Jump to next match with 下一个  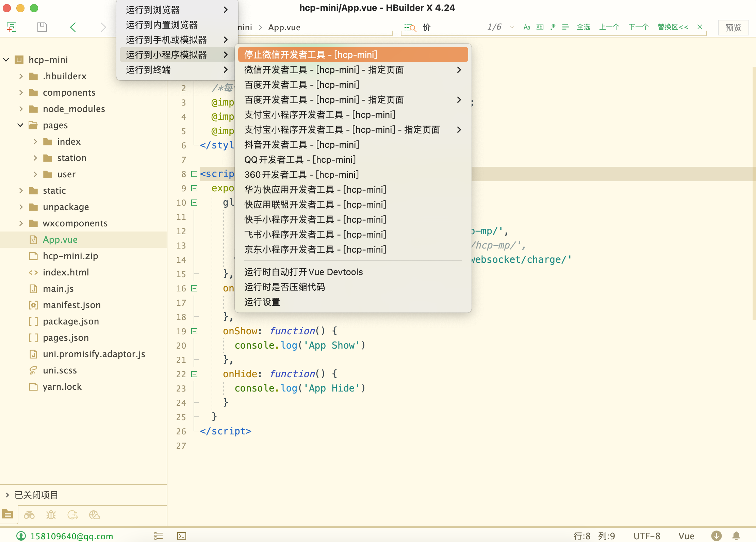click(x=638, y=27)
